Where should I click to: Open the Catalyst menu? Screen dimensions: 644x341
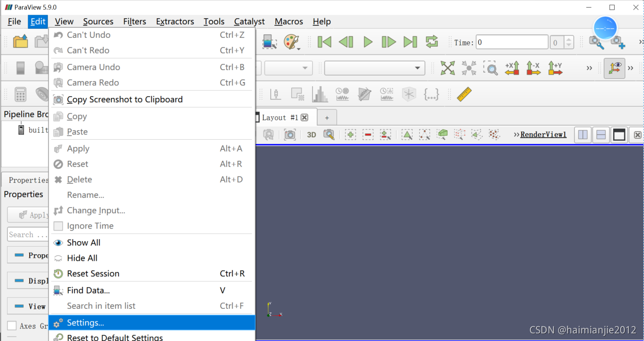250,21
